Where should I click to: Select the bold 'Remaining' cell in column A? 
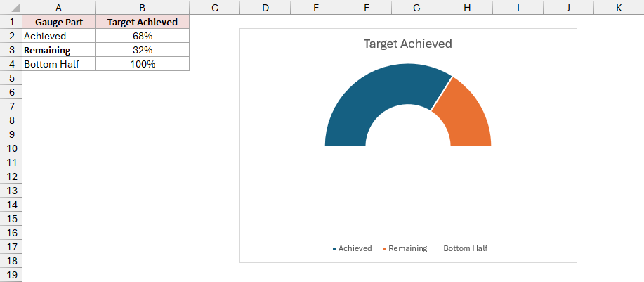(x=59, y=50)
